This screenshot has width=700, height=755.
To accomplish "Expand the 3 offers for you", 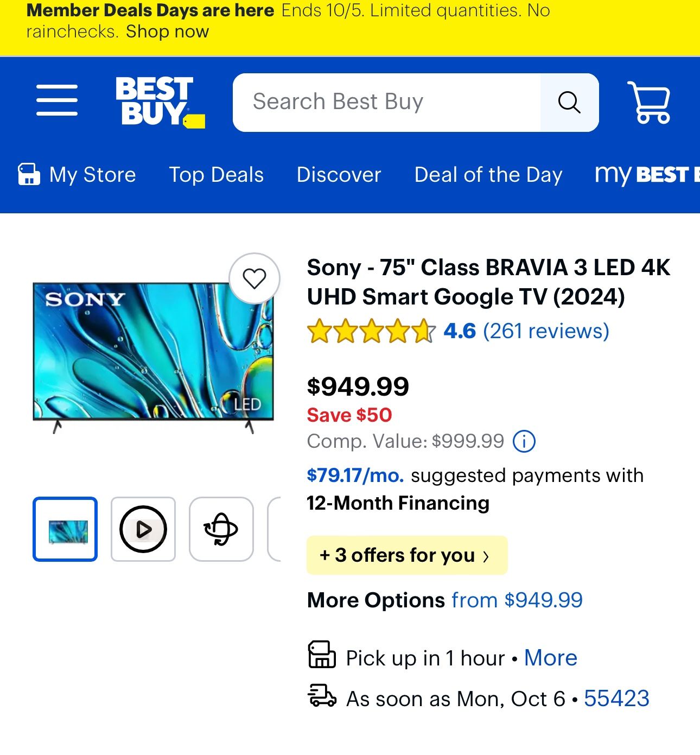I will pyautogui.click(x=406, y=555).
